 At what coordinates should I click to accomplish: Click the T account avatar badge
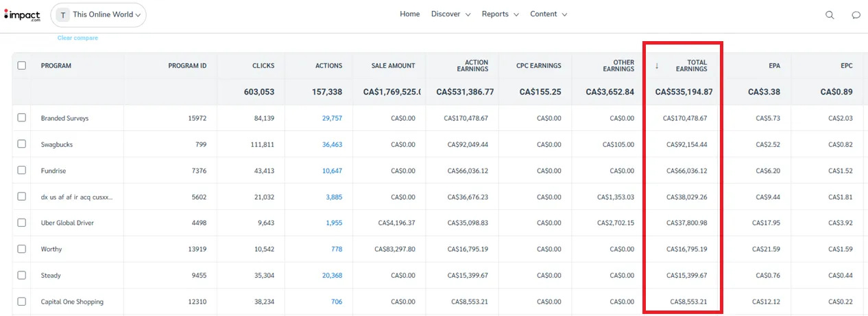[x=63, y=14]
